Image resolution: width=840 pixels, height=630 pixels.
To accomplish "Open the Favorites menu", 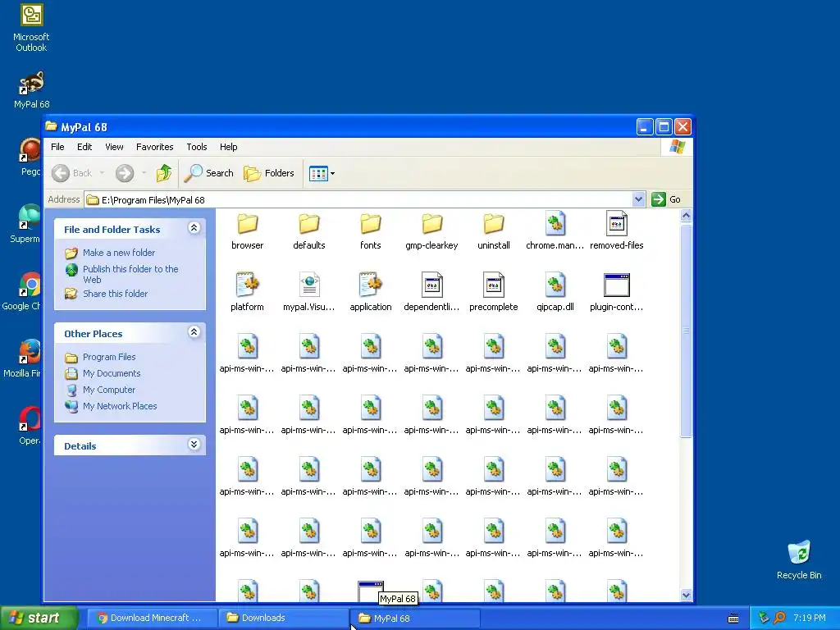I will (x=154, y=147).
